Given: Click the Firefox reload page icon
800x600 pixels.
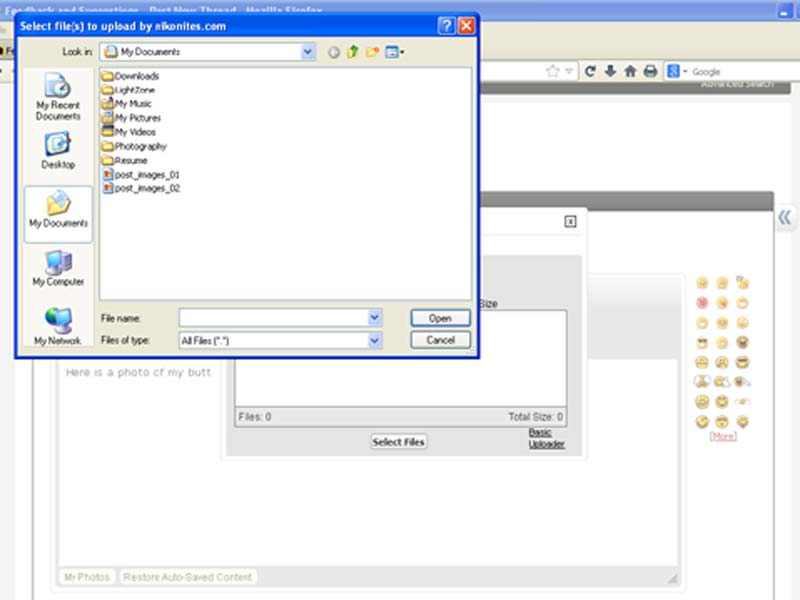Looking at the screenshot, I should 590,72.
